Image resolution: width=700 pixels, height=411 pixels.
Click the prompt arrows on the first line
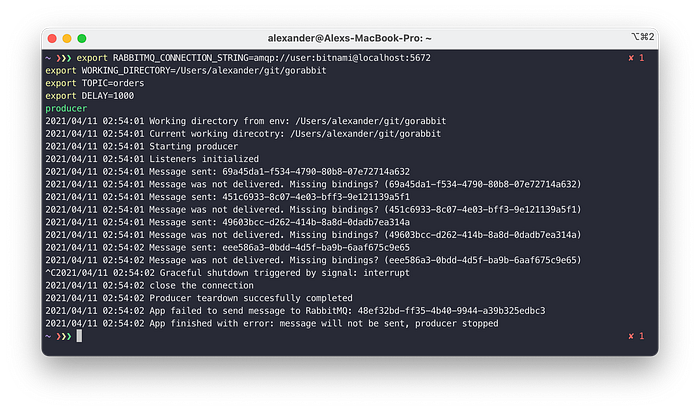coord(64,58)
